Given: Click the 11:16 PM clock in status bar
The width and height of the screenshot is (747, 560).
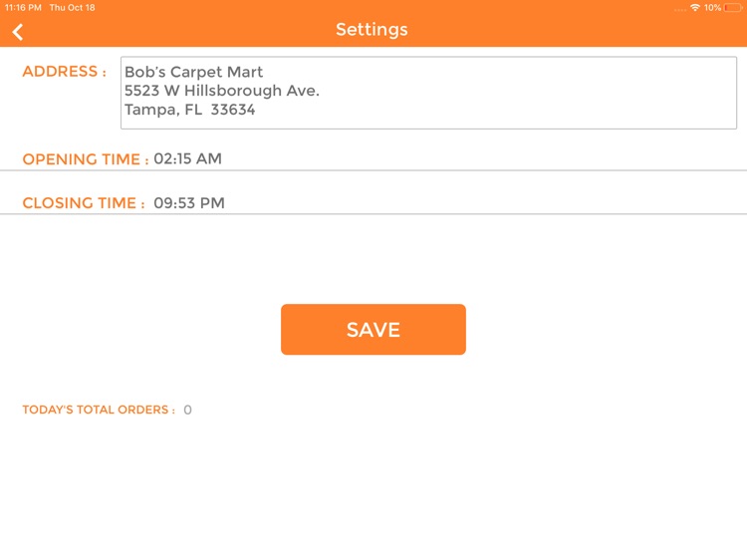Looking at the screenshot, I should [23, 8].
